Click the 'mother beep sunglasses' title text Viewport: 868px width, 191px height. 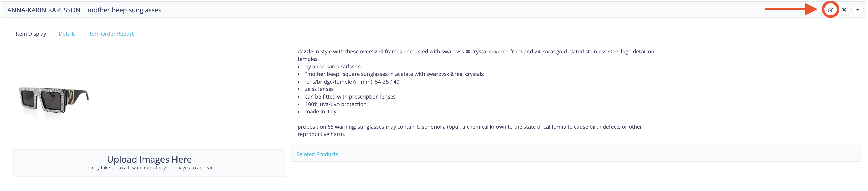pos(124,10)
